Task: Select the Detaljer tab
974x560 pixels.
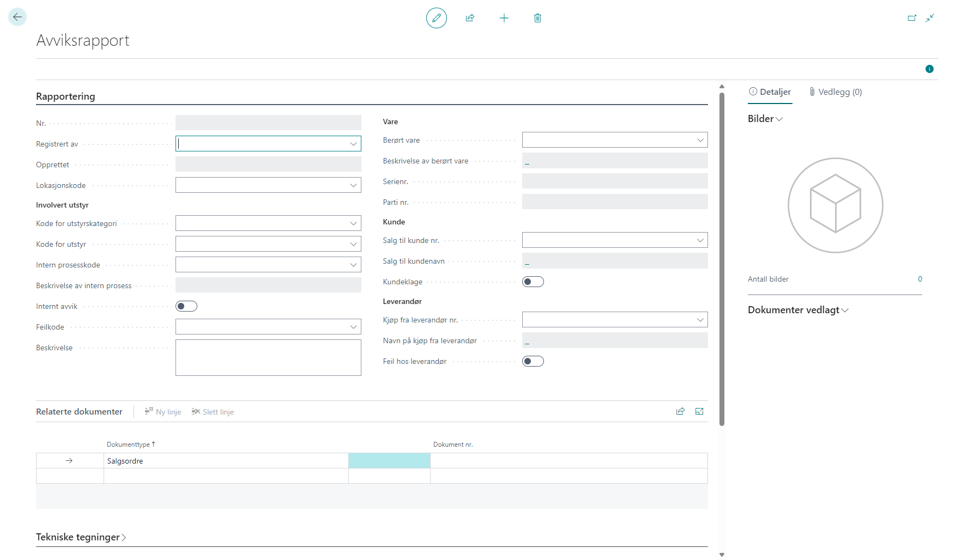Action: point(770,92)
